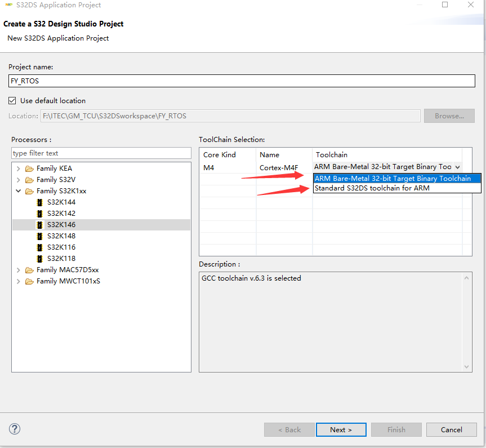Click the Family MWCT101xS folder icon

pos(29,281)
